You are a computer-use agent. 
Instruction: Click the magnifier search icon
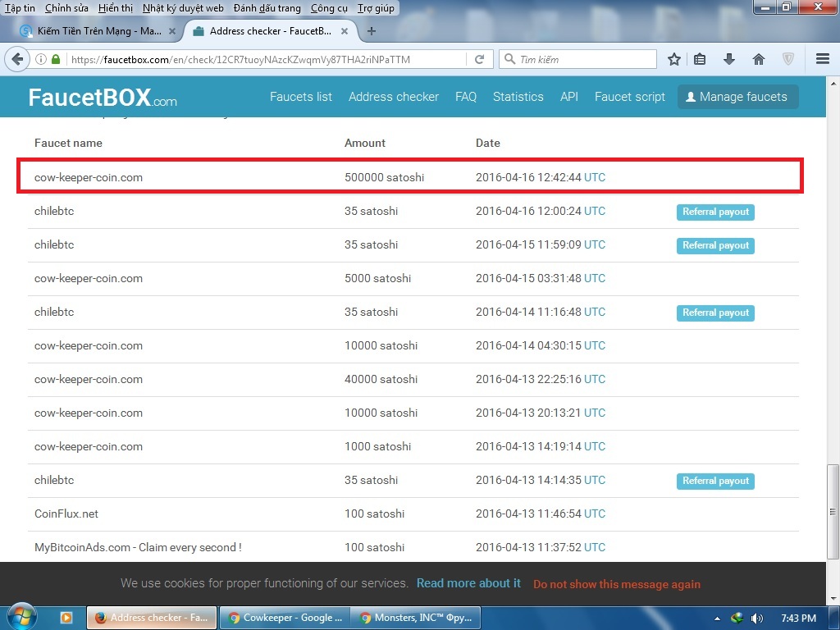[509, 59]
